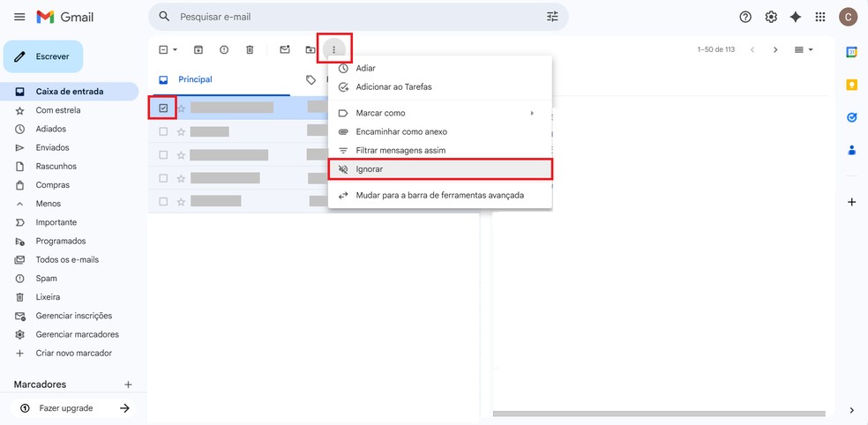Open Caixa de entrada folder

tap(69, 92)
